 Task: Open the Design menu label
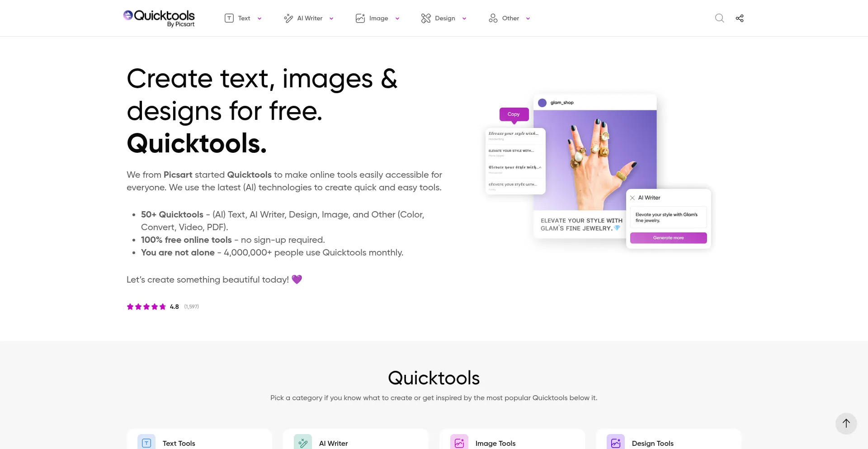pos(445,18)
